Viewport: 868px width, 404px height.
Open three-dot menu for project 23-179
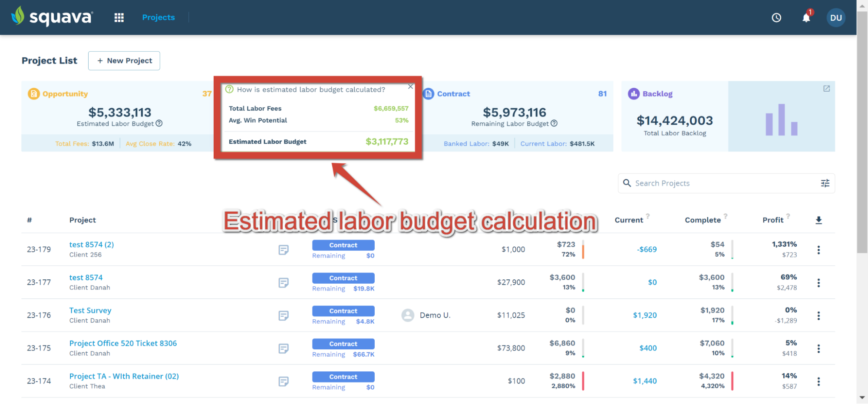818,250
